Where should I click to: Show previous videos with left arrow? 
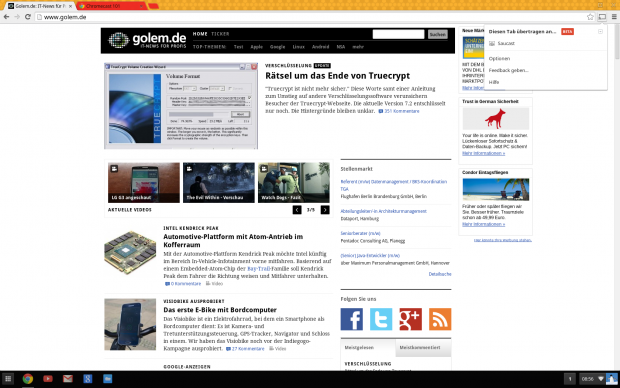point(297,210)
